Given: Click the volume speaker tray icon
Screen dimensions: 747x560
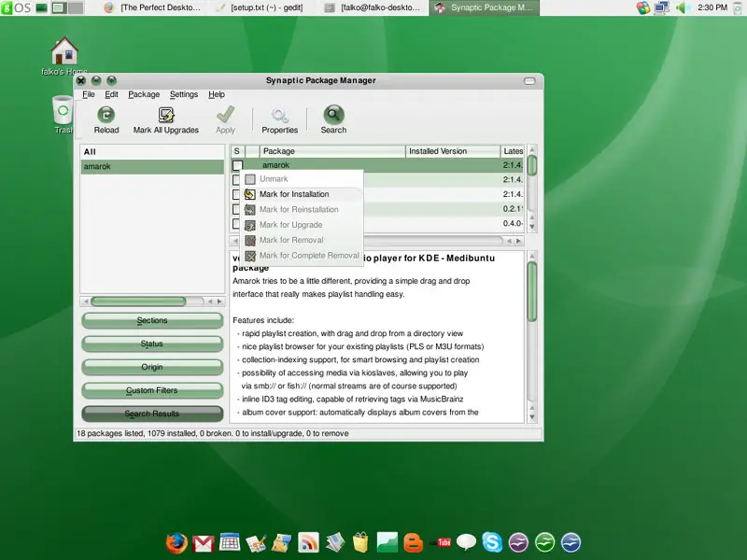Looking at the screenshot, I should 682,7.
